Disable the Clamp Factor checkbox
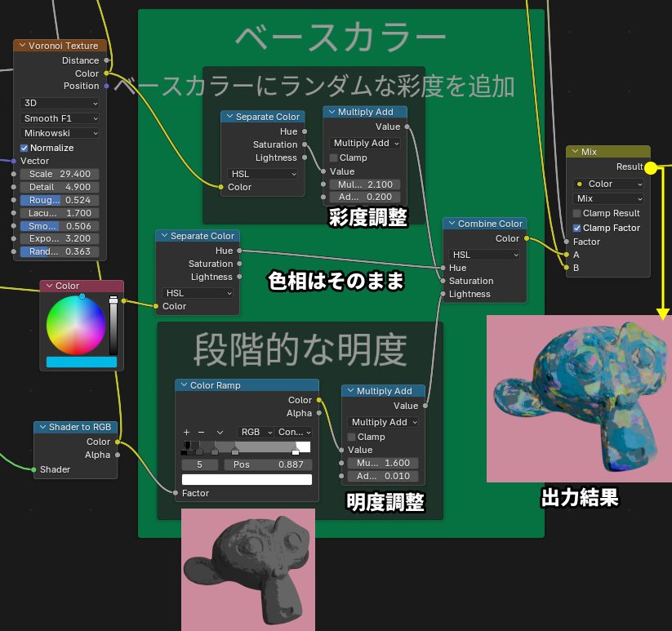The image size is (672, 631). click(577, 228)
